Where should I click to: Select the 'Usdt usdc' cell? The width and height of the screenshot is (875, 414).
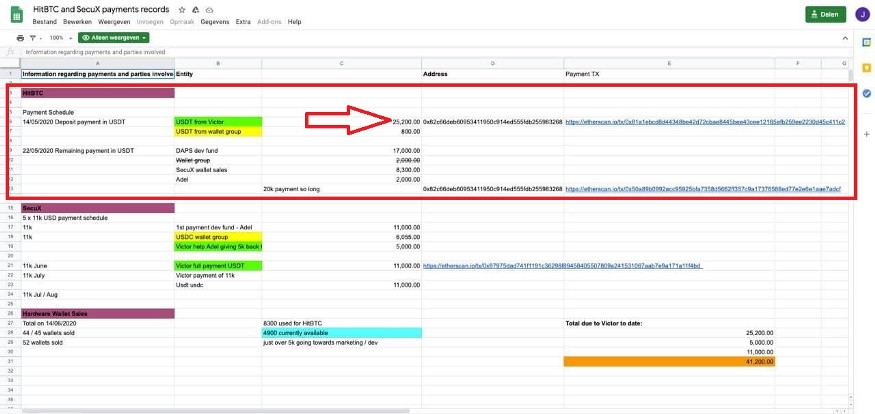218,285
